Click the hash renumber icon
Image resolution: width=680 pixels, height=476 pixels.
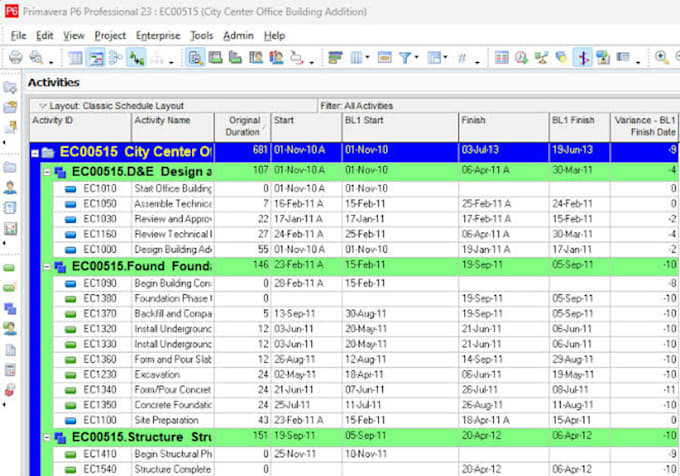[x=462, y=58]
